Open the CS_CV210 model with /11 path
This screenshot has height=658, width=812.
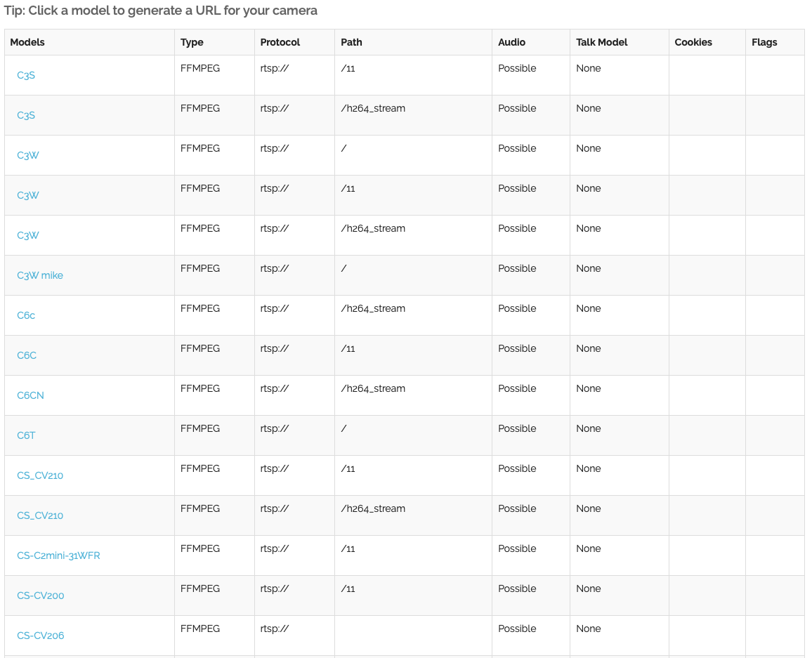[x=40, y=475]
